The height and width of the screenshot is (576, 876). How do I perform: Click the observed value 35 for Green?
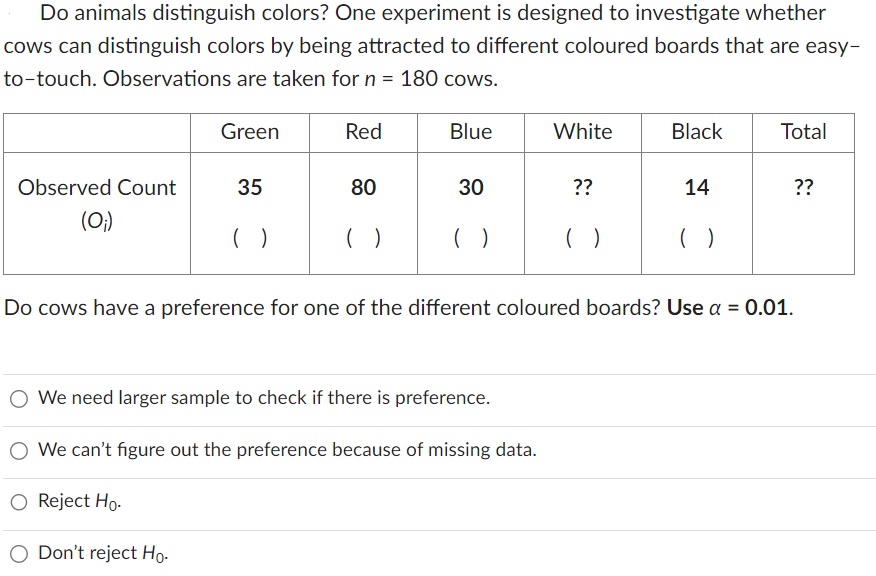248,186
